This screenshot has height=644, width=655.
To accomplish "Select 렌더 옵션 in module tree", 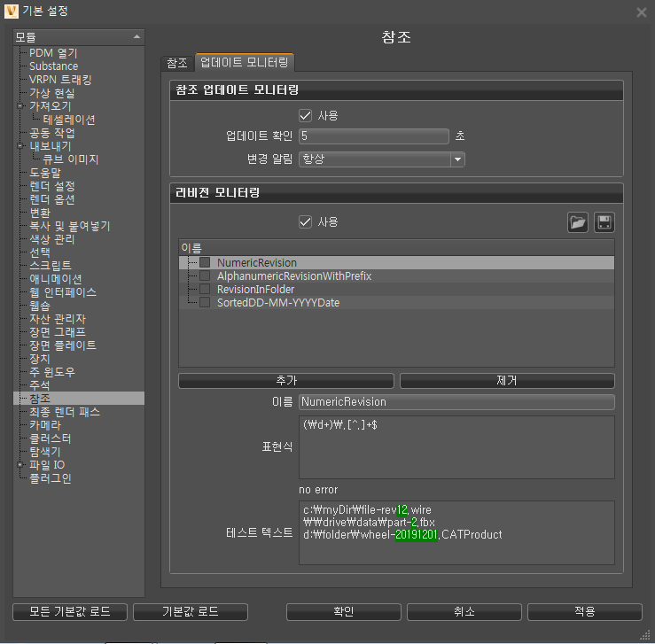I will [51, 199].
